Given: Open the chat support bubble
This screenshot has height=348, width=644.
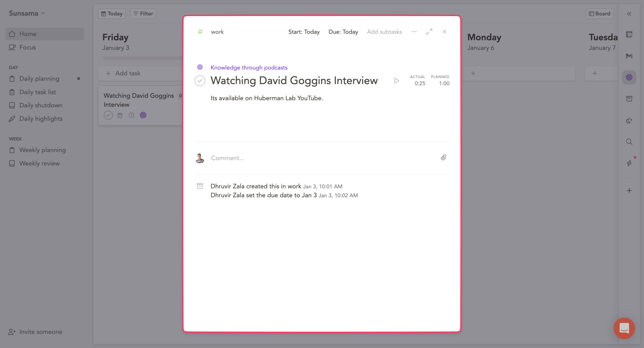Looking at the screenshot, I should tap(624, 328).
